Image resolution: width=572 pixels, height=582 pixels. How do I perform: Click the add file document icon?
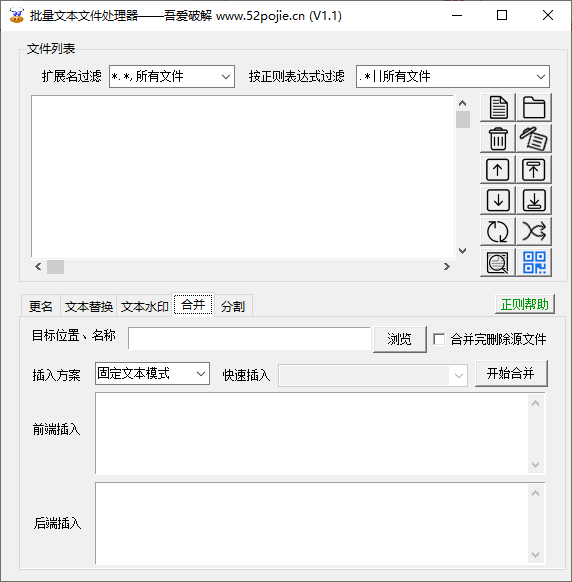[498, 108]
